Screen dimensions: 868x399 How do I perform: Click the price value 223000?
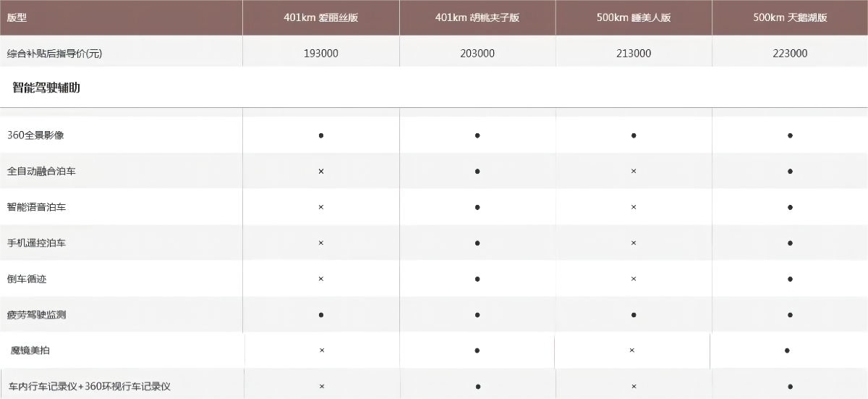790,54
